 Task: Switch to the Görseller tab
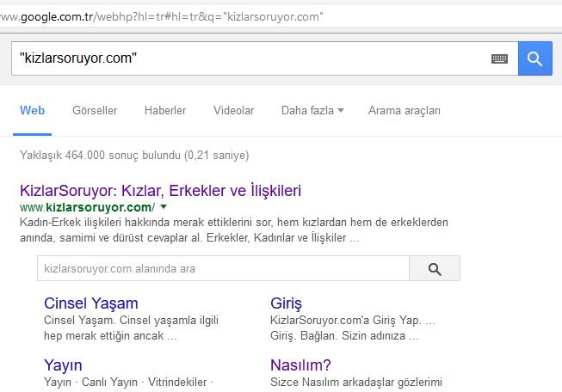pyautogui.click(x=95, y=110)
